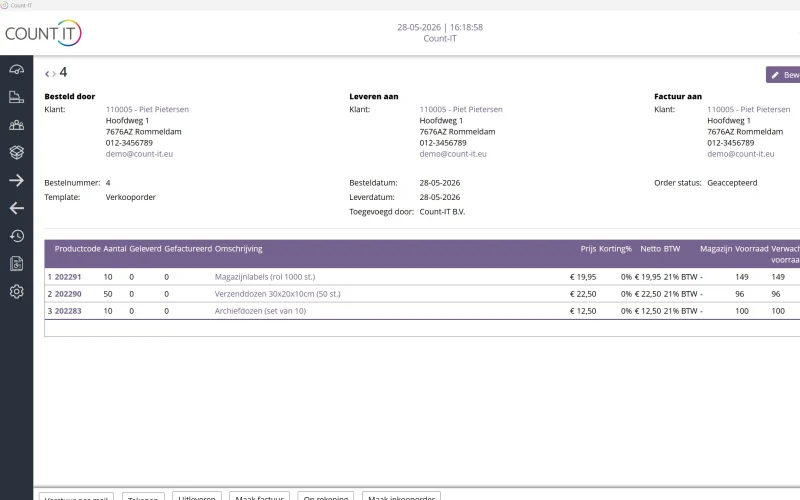This screenshot has height=500, width=800.
Task: Click quantity 50 in Aantal column
Action: coord(108,294)
